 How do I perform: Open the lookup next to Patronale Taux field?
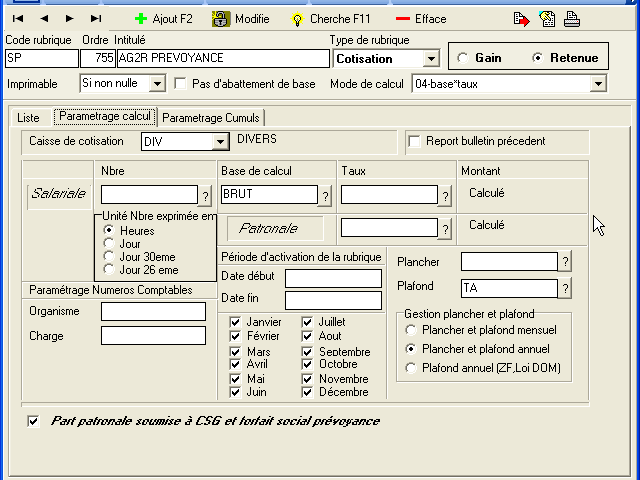tap(445, 229)
